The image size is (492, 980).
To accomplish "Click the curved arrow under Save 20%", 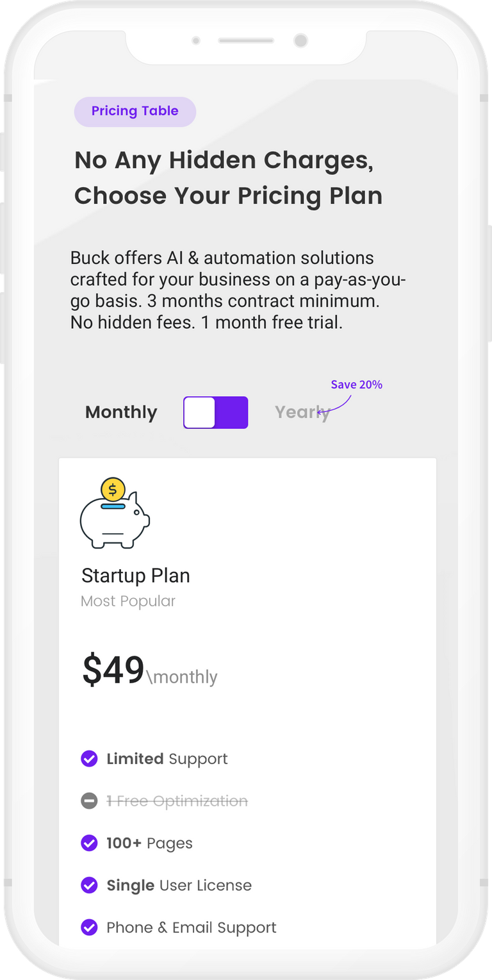I will point(334,404).
